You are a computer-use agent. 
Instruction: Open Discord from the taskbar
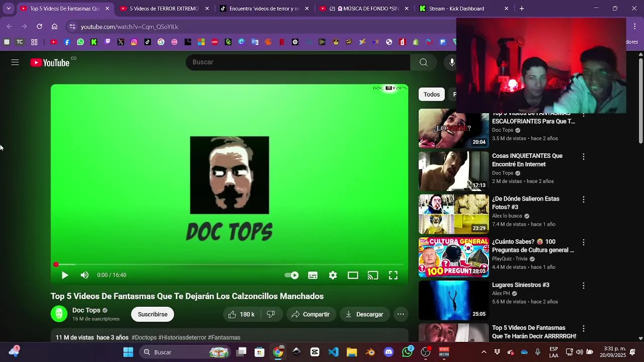[x=388, y=352]
